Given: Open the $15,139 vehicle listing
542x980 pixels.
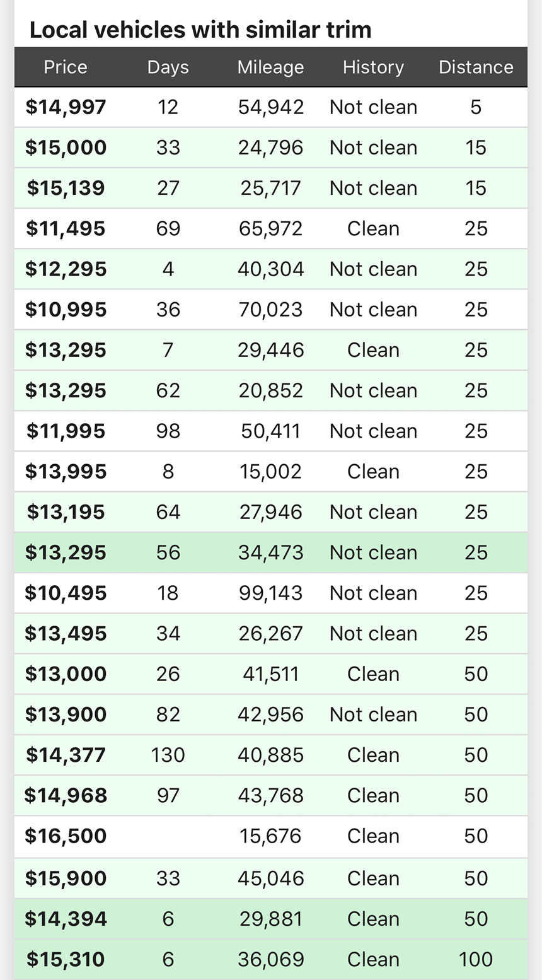Looking at the screenshot, I should (x=66, y=188).
